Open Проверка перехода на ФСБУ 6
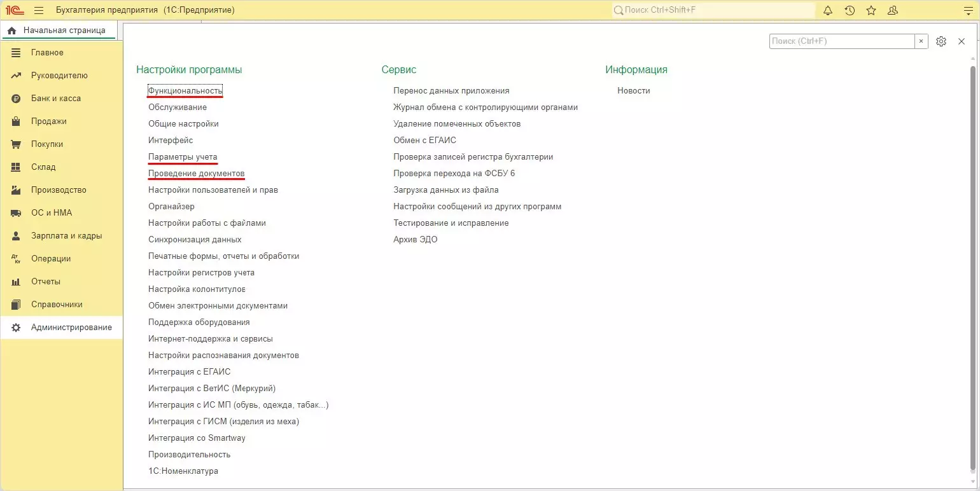 coord(454,174)
